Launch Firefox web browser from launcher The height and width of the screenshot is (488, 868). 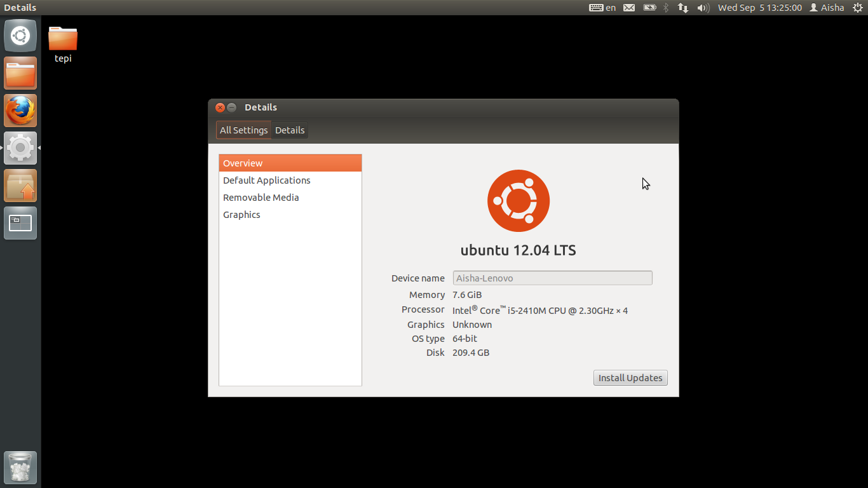click(x=20, y=111)
